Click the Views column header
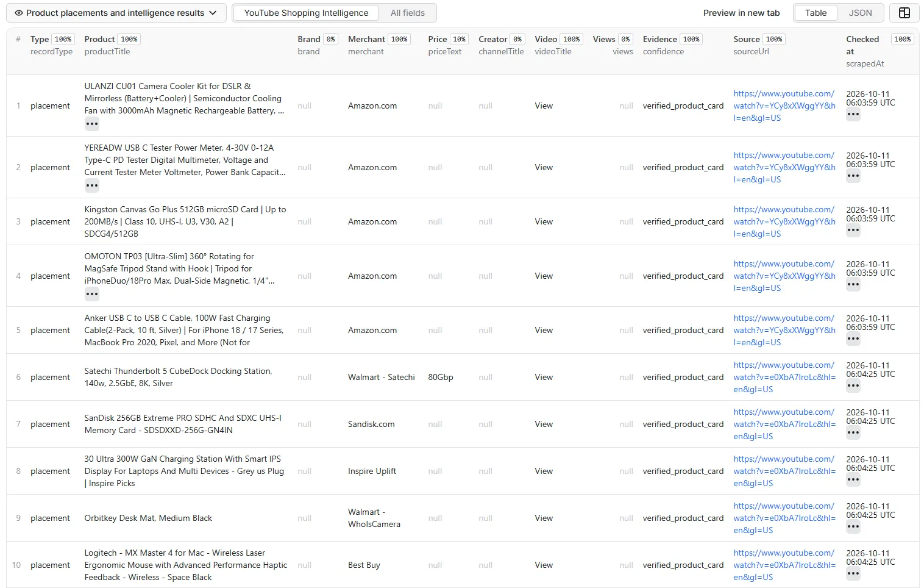The image size is (924, 588). pyautogui.click(x=604, y=39)
